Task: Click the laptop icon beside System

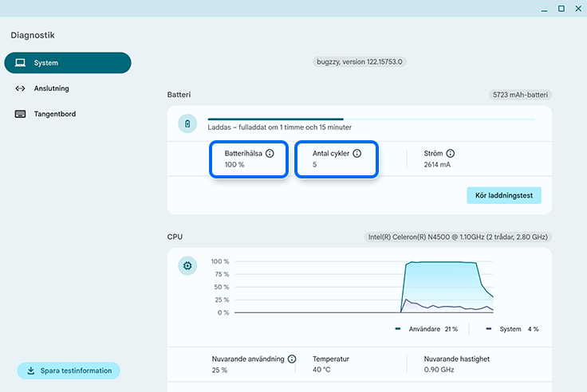Action: (x=20, y=63)
